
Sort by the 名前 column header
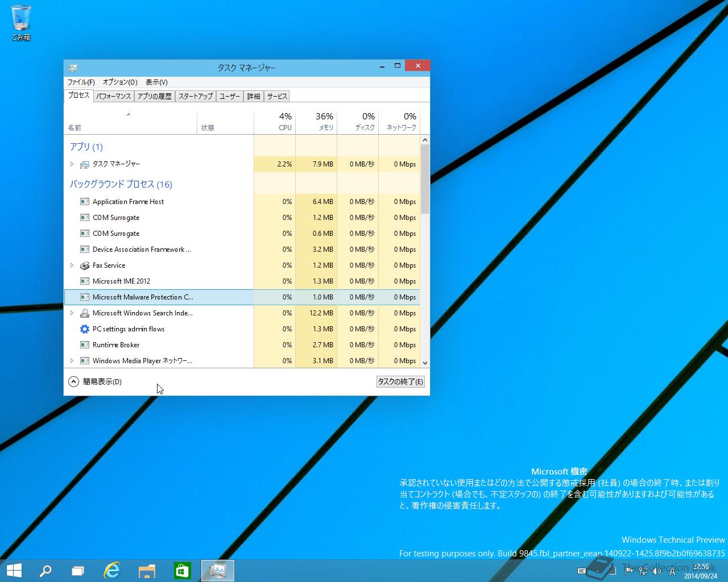(131, 122)
